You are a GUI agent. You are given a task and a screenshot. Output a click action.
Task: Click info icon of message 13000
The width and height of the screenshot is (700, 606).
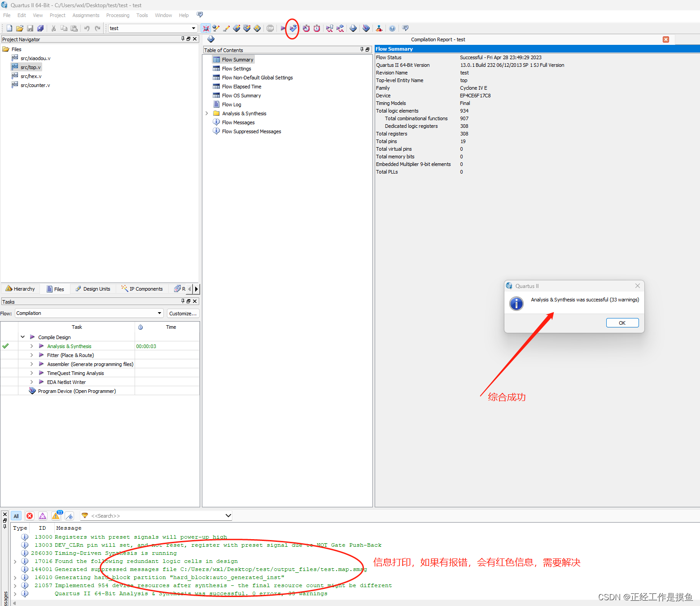coord(25,537)
